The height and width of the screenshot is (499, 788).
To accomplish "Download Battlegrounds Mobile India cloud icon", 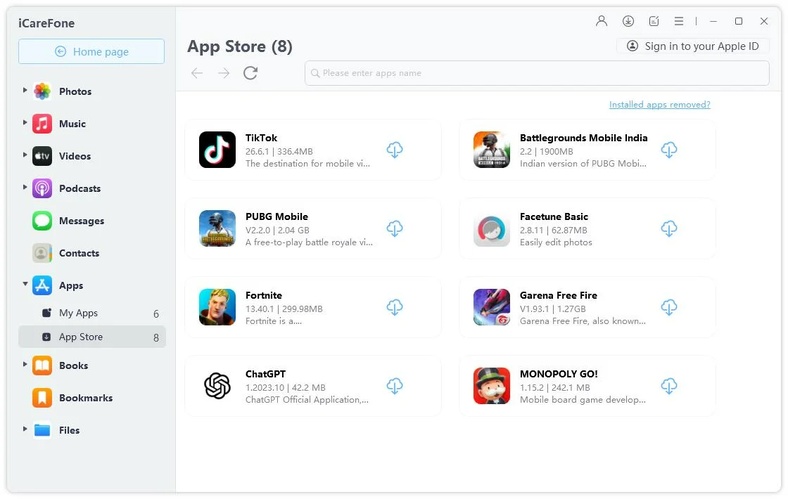I will coord(669,150).
